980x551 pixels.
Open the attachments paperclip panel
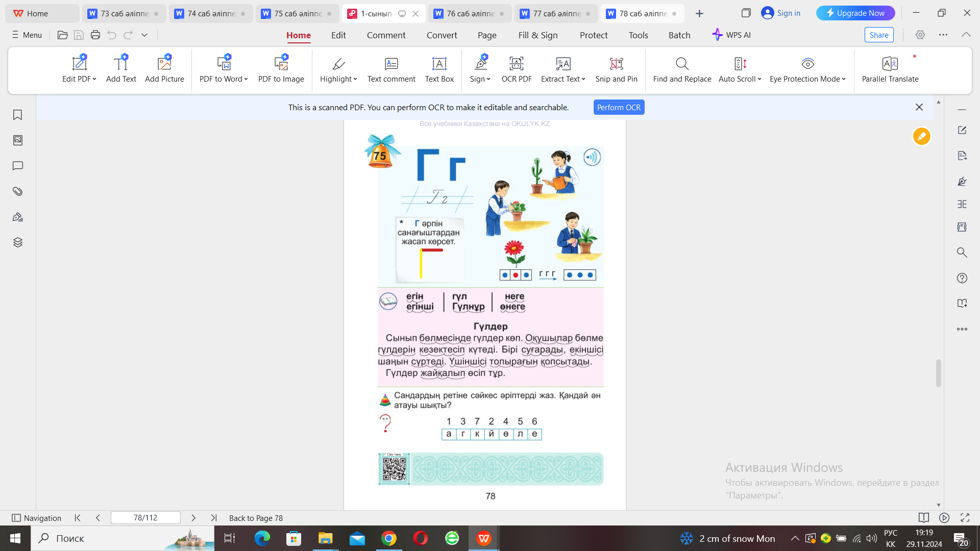click(18, 191)
